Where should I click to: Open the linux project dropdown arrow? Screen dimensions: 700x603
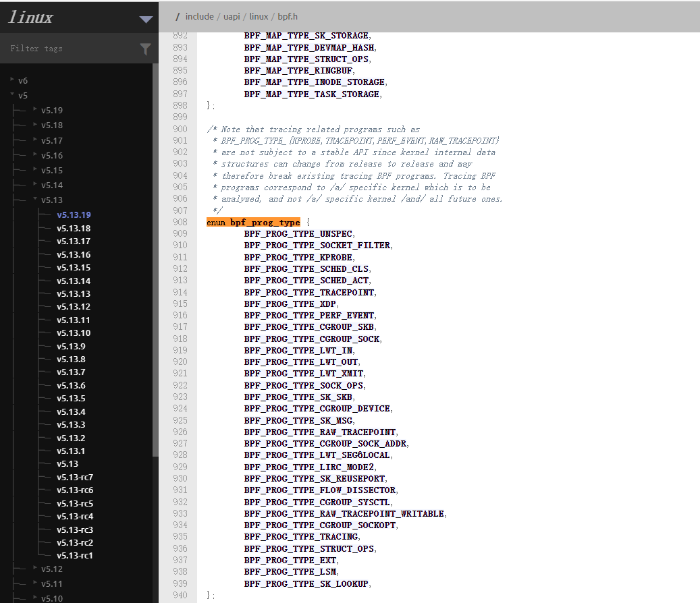point(146,19)
